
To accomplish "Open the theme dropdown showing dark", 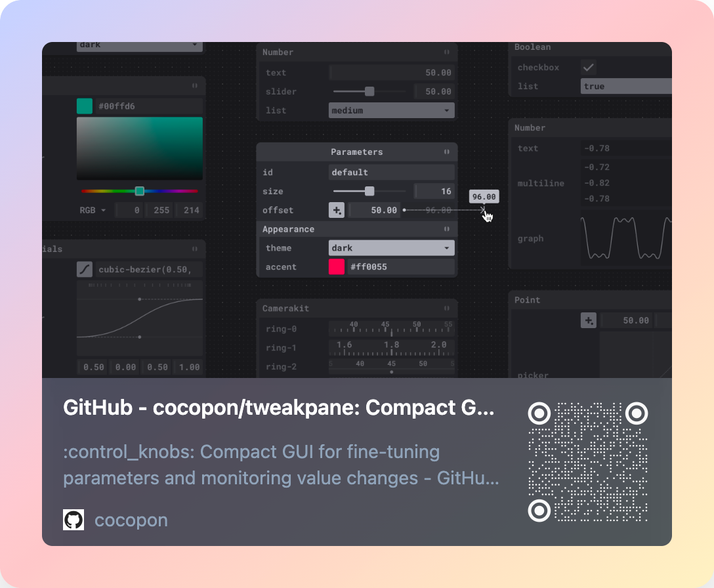I will point(391,248).
